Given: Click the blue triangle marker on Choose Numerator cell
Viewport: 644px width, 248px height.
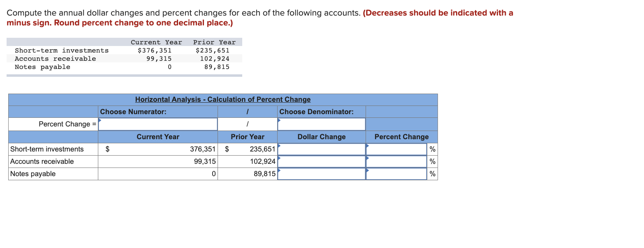Looking at the screenshot, I should [99, 120].
